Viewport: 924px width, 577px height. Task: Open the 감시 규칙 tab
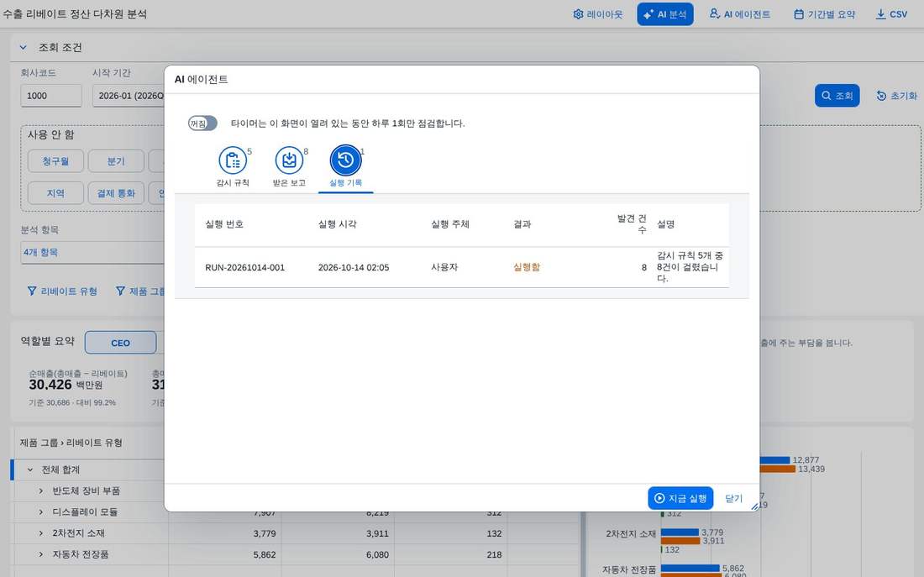[x=233, y=167]
